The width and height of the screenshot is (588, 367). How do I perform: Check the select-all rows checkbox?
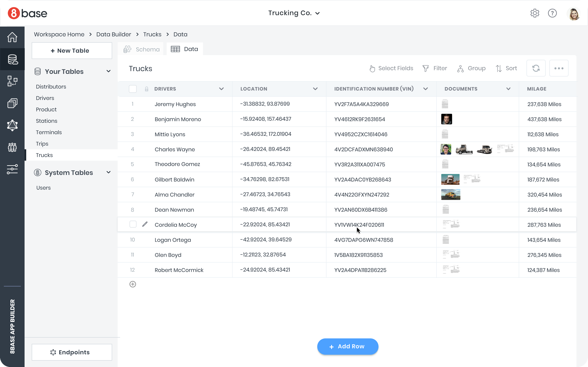[133, 89]
